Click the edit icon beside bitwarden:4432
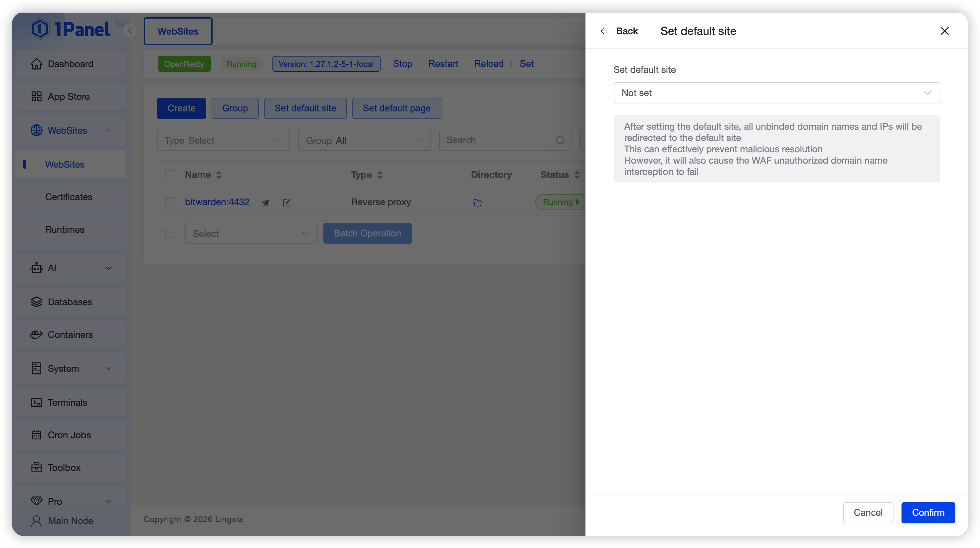This screenshot has width=980, height=548. [287, 203]
